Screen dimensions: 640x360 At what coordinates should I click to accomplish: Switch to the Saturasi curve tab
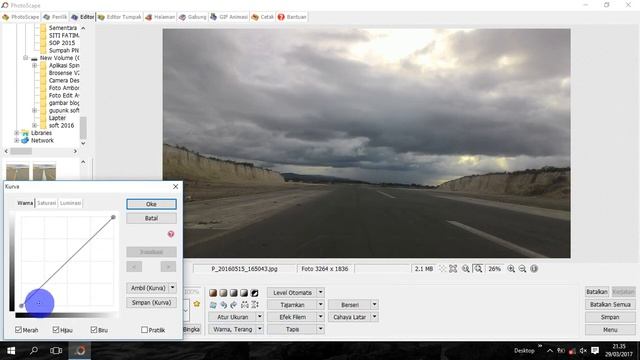click(47, 203)
